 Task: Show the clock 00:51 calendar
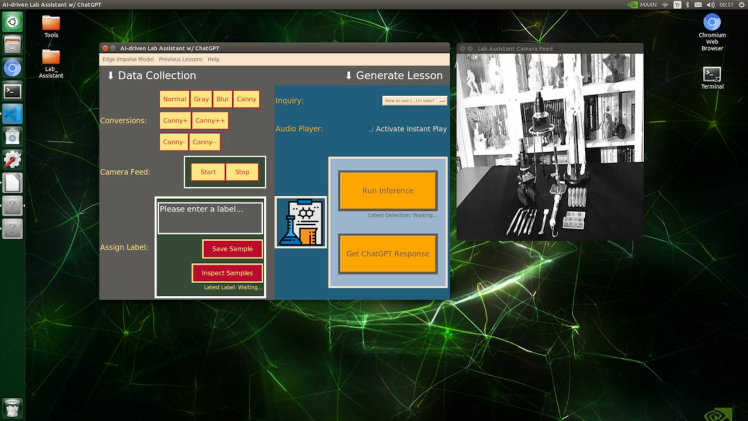pyautogui.click(x=726, y=4)
